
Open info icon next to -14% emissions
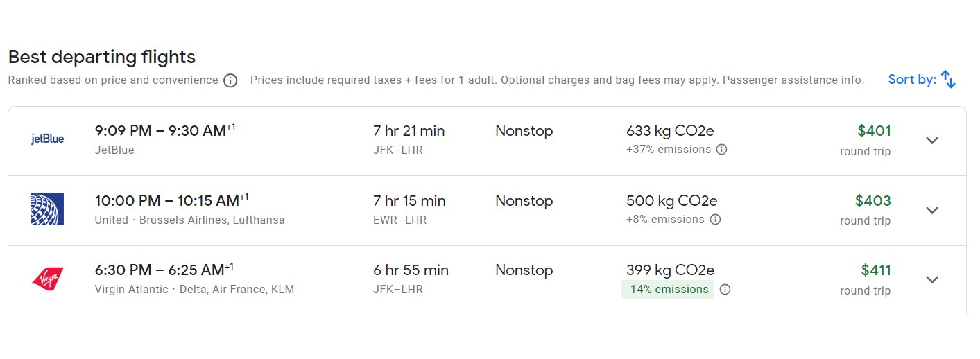[725, 290]
